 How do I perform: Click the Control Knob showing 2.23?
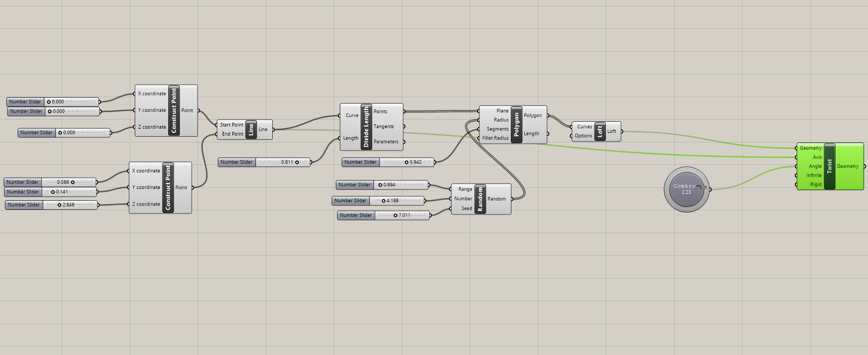pyautogui.click(x=687, y=189)
